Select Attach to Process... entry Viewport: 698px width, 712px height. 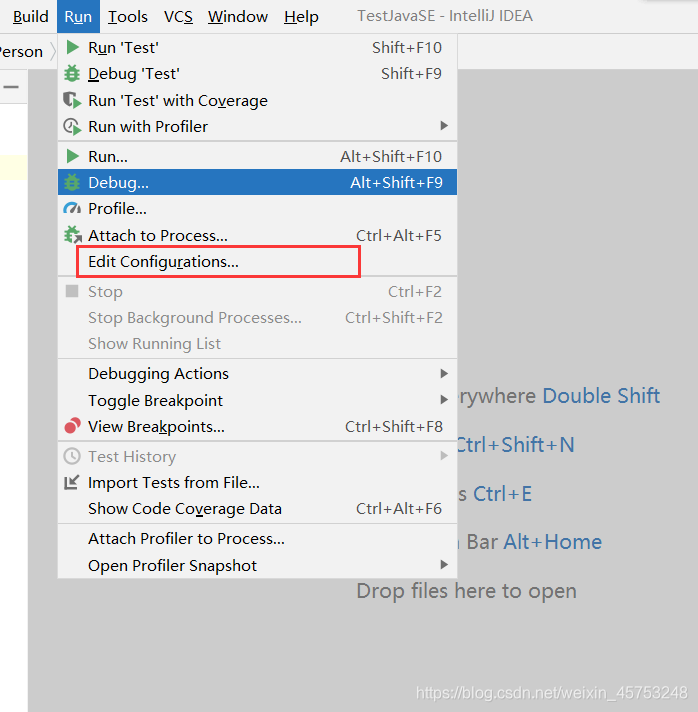click(x=257, y=235)
